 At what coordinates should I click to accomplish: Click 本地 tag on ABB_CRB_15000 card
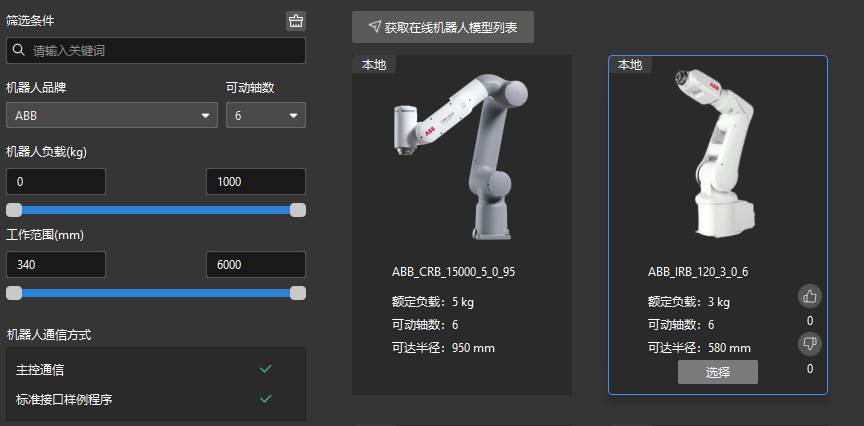point(374,64)
